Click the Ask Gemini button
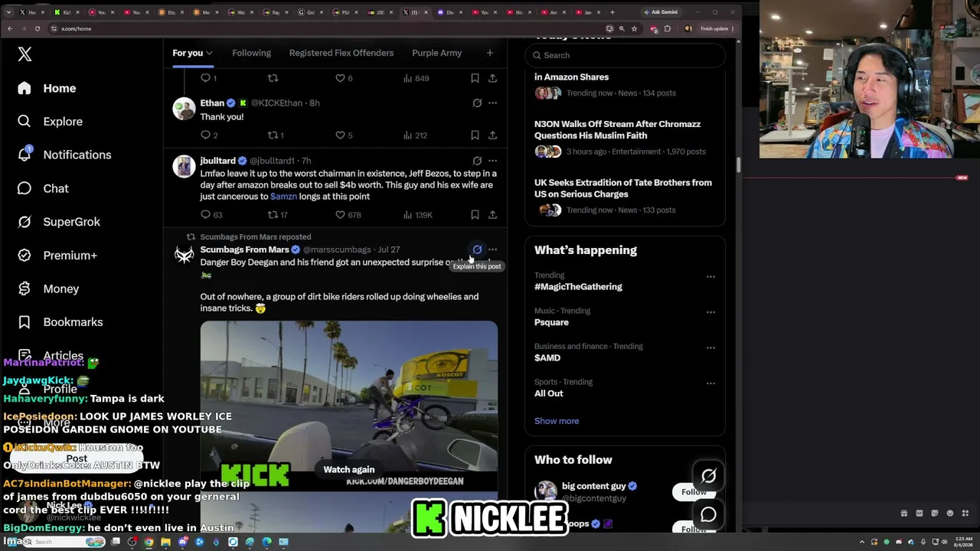The height and width of the screenshot is (551, 980). 660,12
